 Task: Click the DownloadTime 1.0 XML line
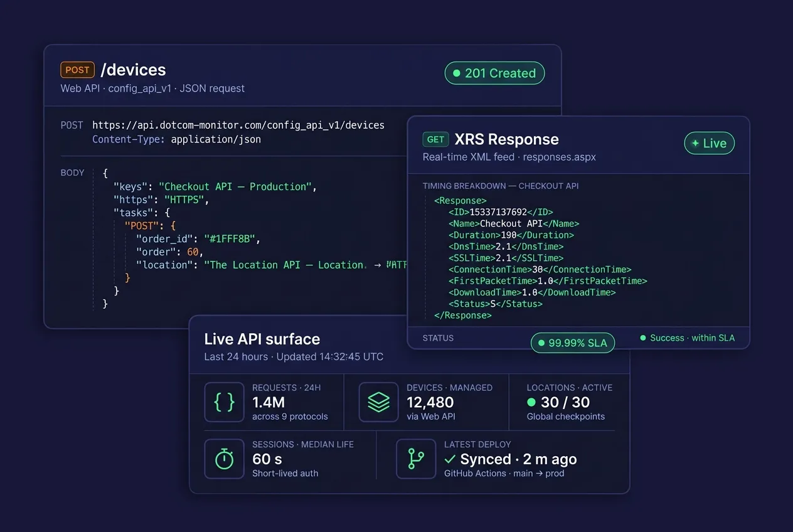(x=532, y=292)
